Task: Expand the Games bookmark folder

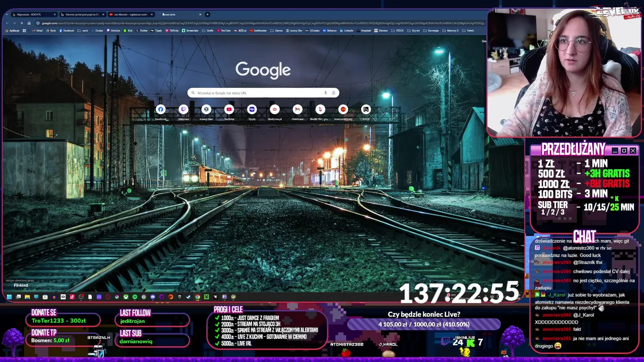Action: [x=277, y=31]
